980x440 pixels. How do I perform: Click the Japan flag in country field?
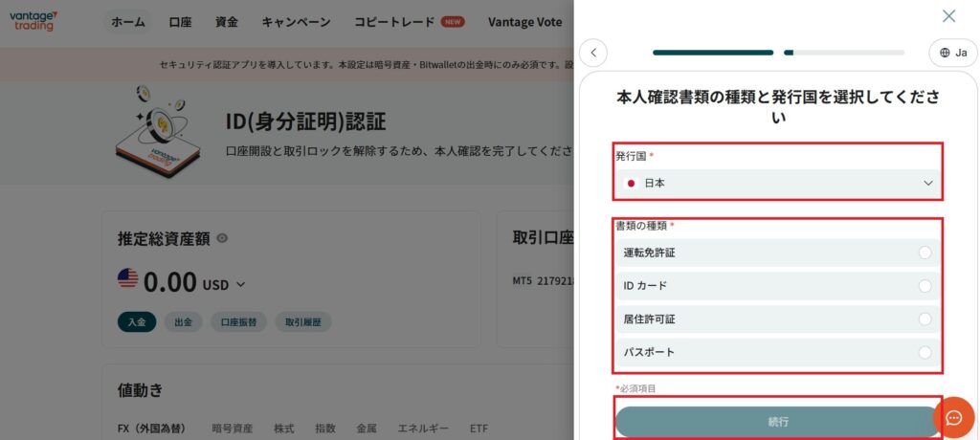pyautogui.click(x=631, y=183)
